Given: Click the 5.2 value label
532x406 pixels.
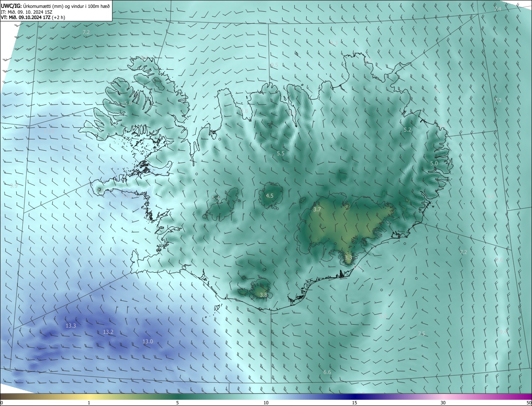Looking at the screenshot, I should pos(407,130).
